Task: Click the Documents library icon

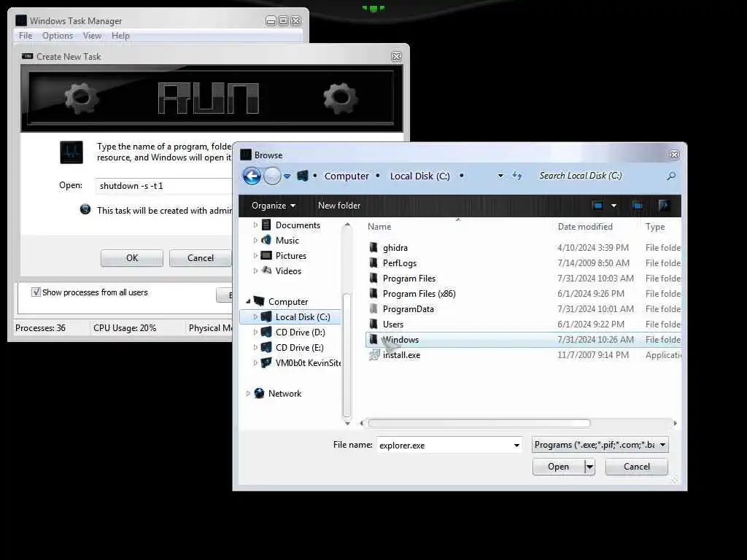Action: [266, 225]
